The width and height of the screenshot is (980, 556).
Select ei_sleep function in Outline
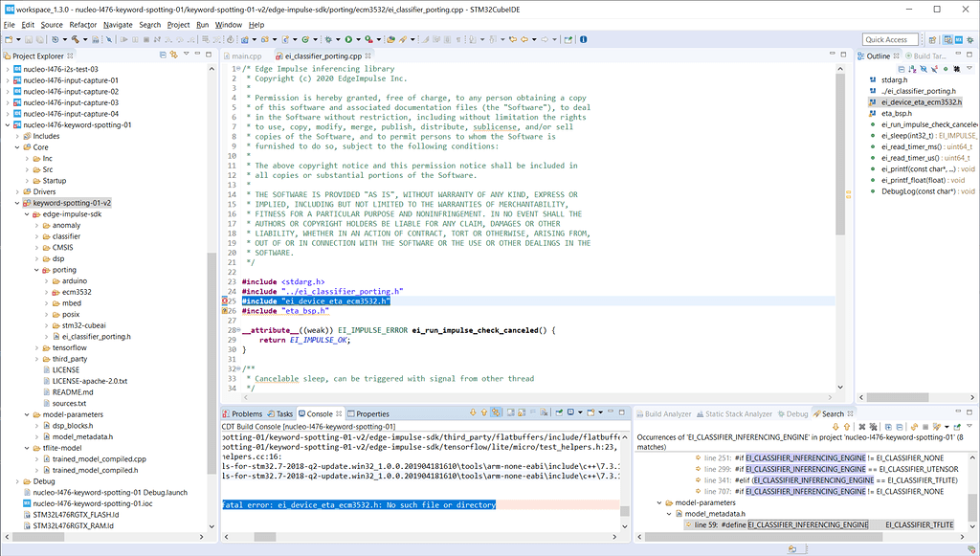point(902,136)
